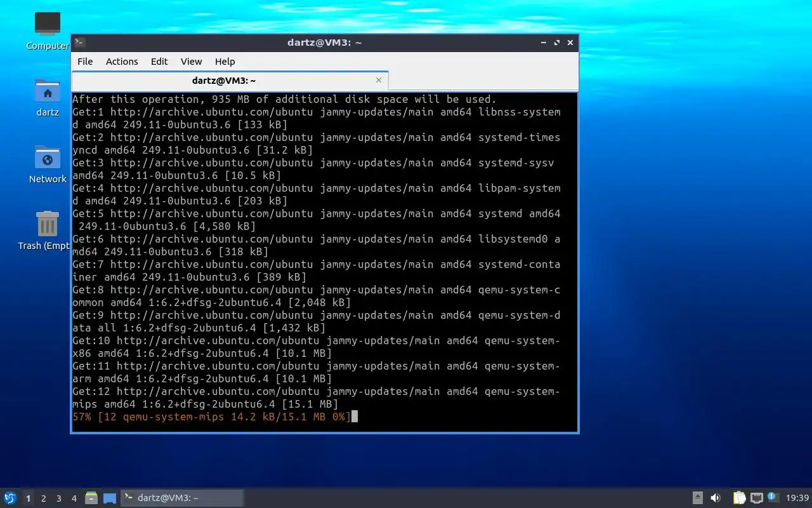Open the File menu

point(85,62)
